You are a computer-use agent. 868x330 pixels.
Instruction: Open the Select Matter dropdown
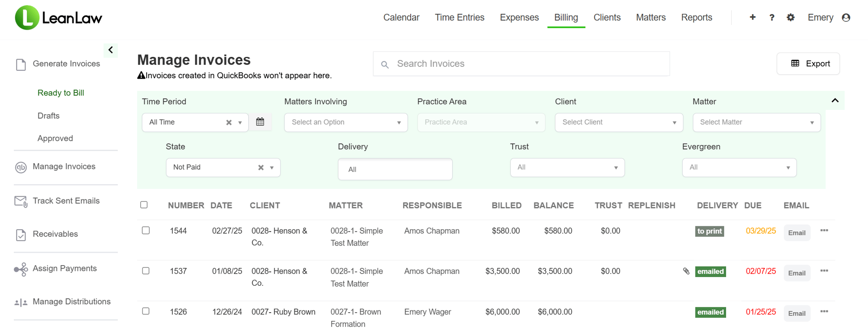pos(756,122)
